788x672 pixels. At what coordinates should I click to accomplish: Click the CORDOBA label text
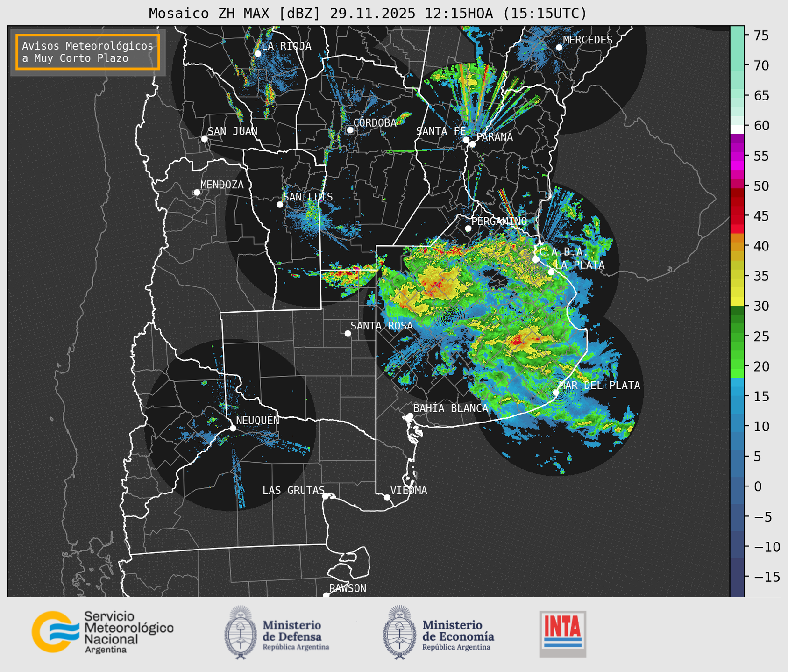point(375,122)
